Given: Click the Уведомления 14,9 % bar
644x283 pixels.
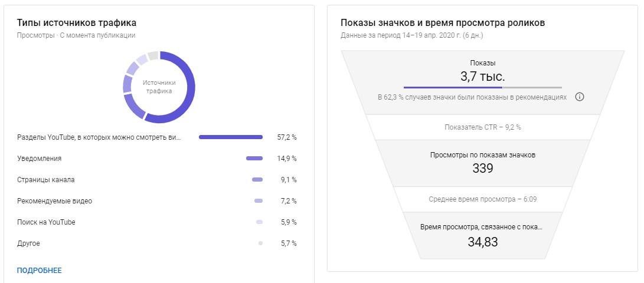Looking at the screenshot, I should pyautogui.click(x=254, y=159).
